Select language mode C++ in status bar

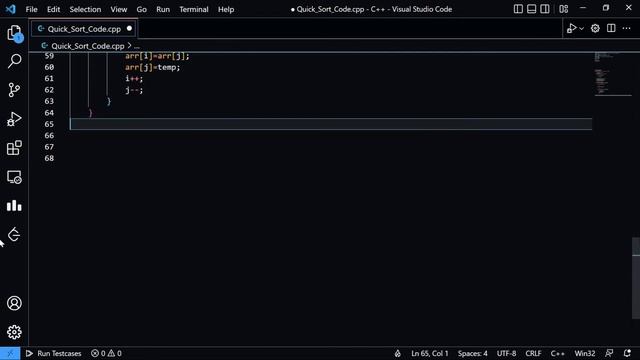point(558,353)
